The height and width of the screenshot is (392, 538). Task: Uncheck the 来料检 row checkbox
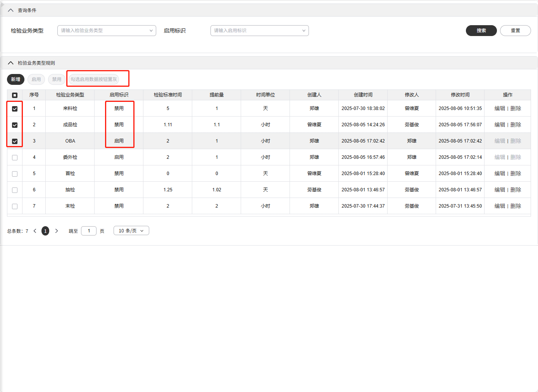click(x=15, y=109)
